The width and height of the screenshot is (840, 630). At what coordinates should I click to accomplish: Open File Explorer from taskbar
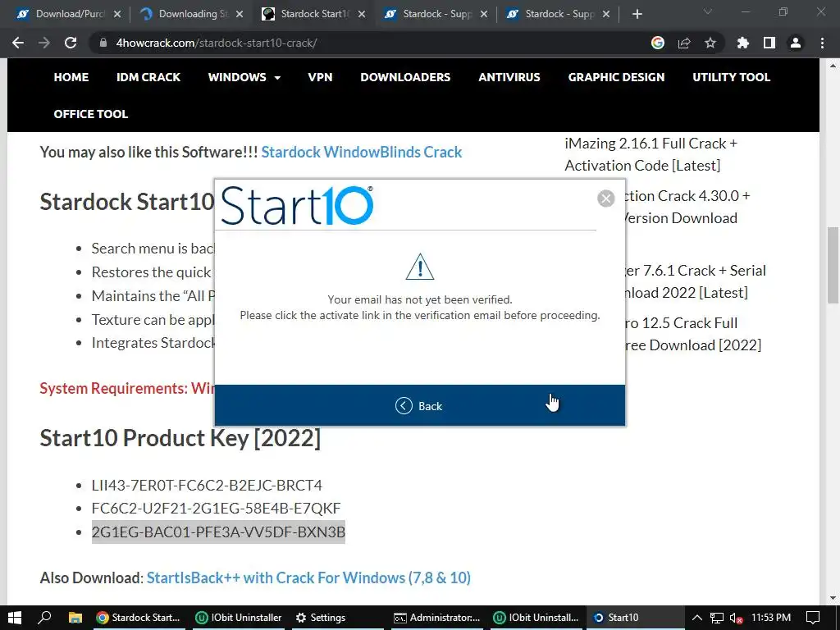(75, 618)
